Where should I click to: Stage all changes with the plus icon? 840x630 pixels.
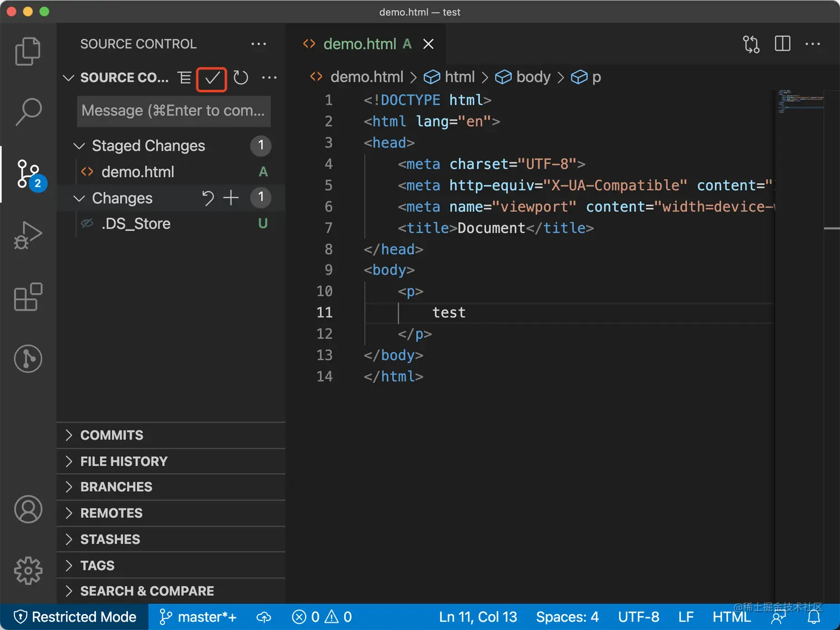231,198
